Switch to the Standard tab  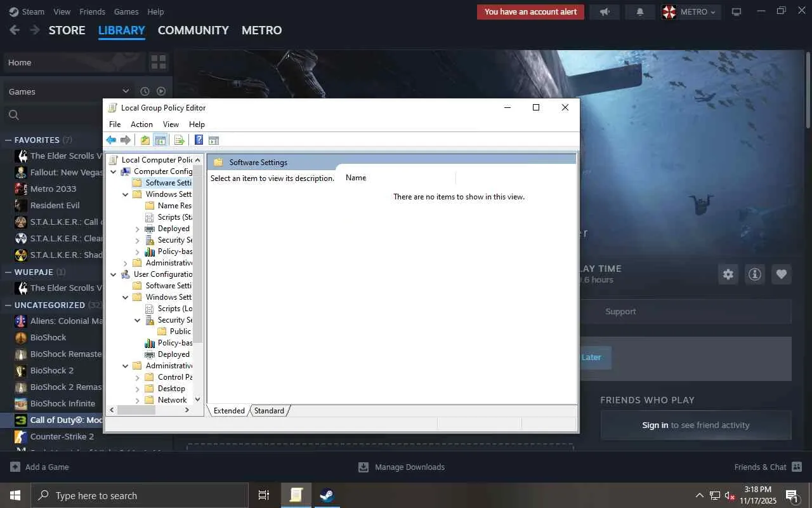269,411
